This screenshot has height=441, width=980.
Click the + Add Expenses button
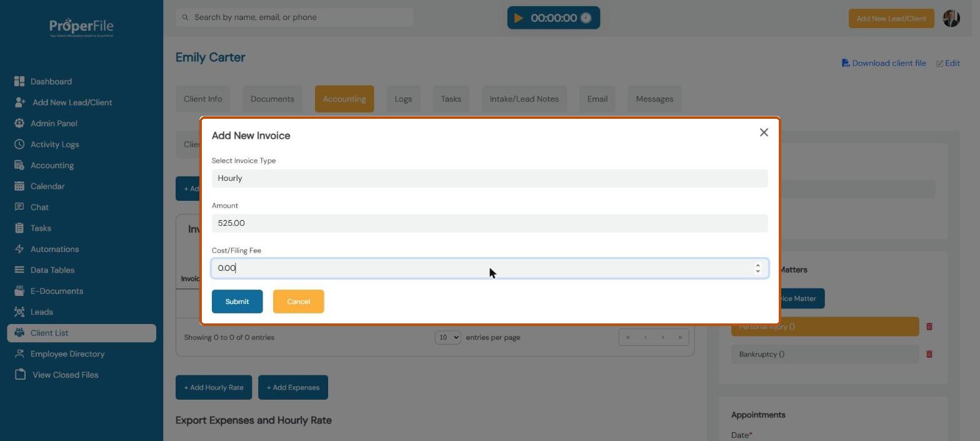click(293, 387)
